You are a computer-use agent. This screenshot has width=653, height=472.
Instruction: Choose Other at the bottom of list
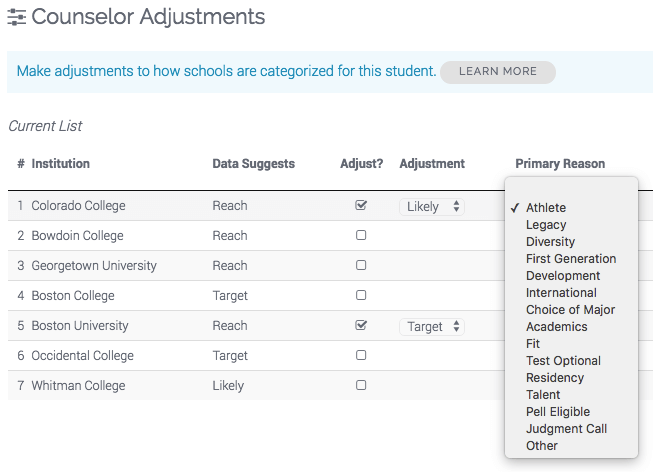click(541, 446)
